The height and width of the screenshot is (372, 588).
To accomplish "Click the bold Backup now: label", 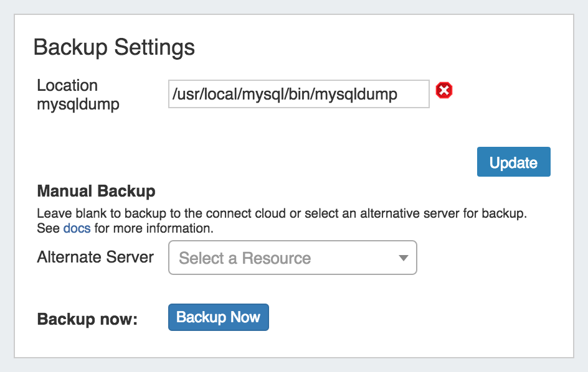I will [87, 319].
